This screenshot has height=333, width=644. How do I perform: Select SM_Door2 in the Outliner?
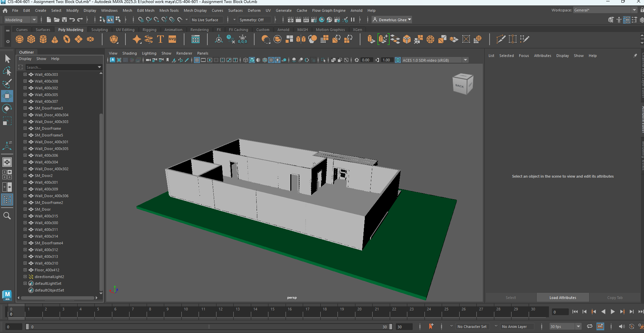click(44, 176)
